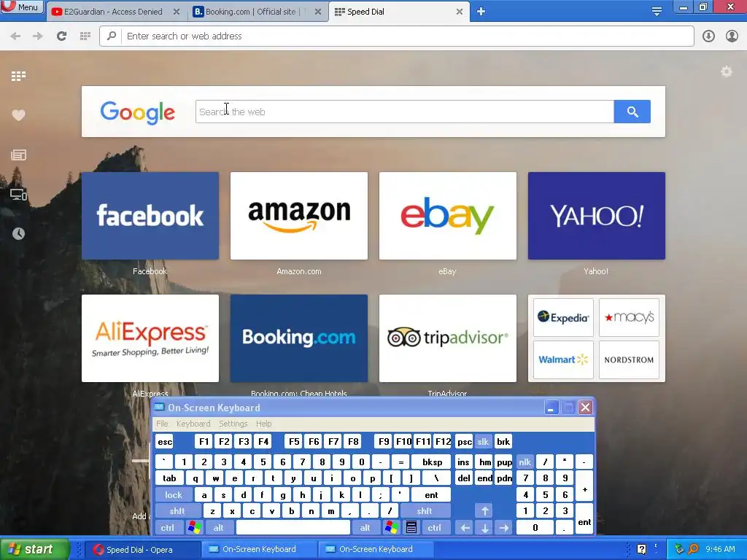Click the down arrow key
The image size is (747, 560).
coord(484,528)
